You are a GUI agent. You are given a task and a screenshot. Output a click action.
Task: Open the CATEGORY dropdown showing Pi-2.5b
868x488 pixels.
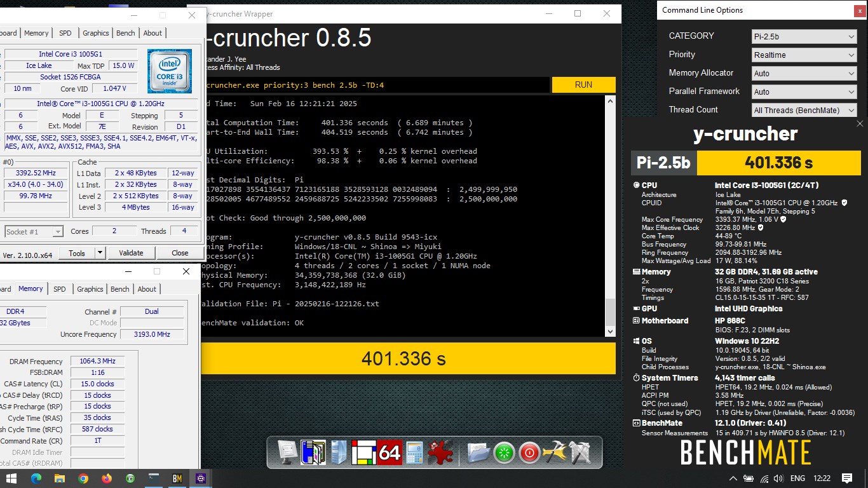pyautogui.click(x=804, y=37)
